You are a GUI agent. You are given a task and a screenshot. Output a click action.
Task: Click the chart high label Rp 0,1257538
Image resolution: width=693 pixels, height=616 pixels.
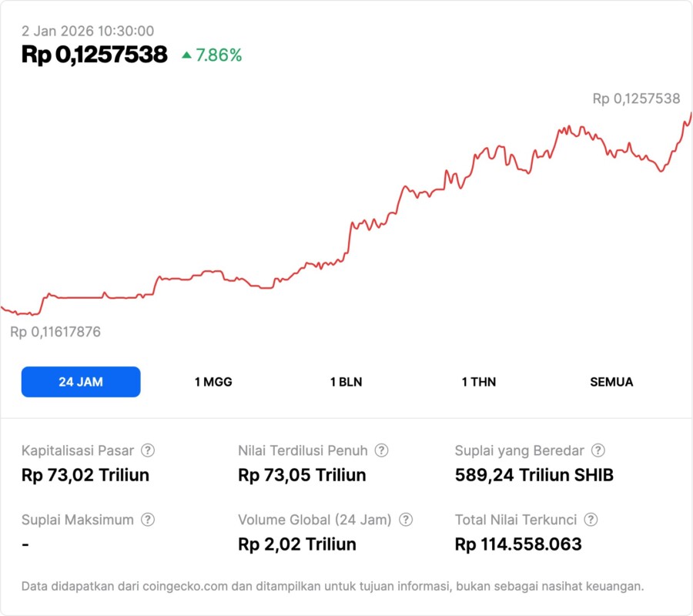pyautogui.click(x=636, y=99)
